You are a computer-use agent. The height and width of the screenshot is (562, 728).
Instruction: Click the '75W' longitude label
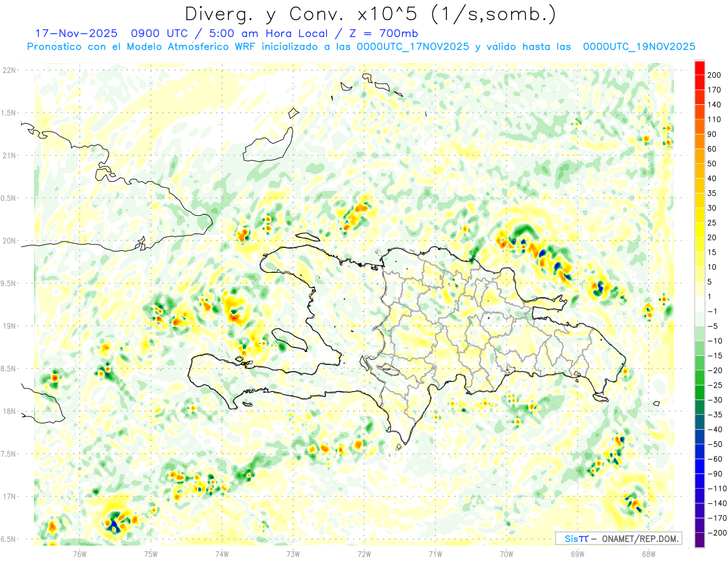(x=151, y=553)
